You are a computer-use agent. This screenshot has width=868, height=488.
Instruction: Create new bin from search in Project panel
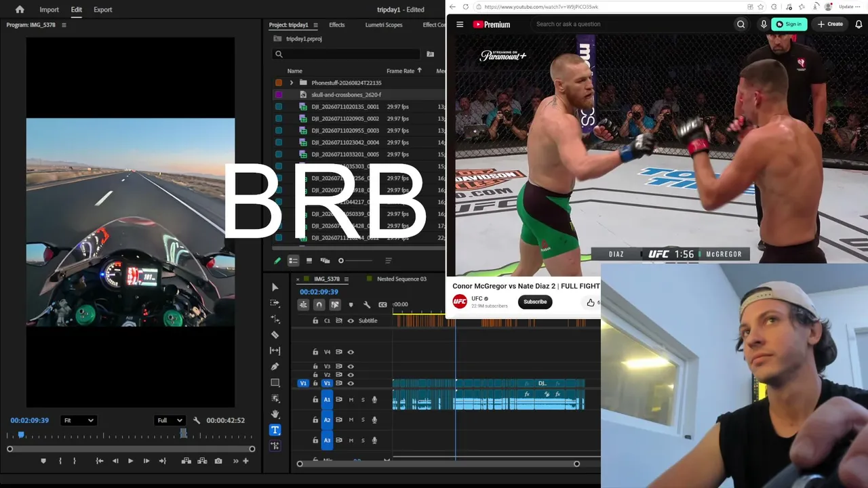point(430,54)
